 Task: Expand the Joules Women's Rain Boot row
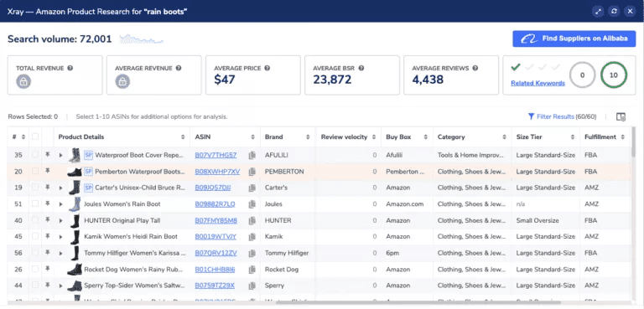60,204
